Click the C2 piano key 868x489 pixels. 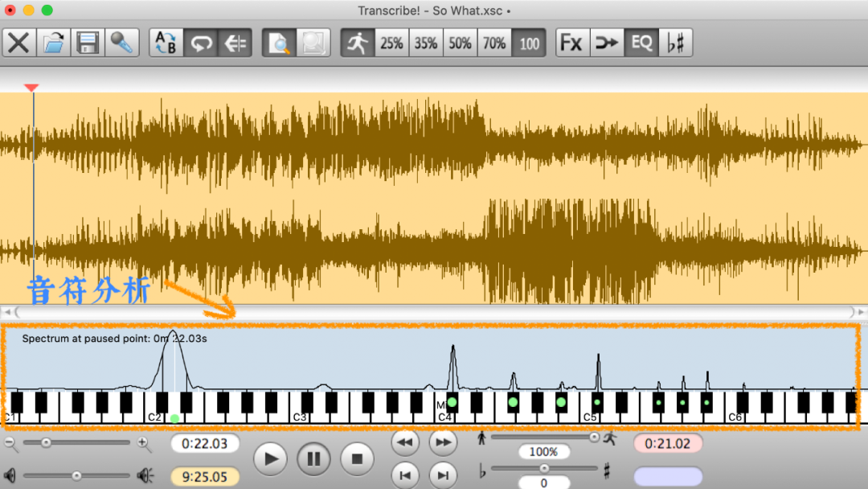pos(153,416)
